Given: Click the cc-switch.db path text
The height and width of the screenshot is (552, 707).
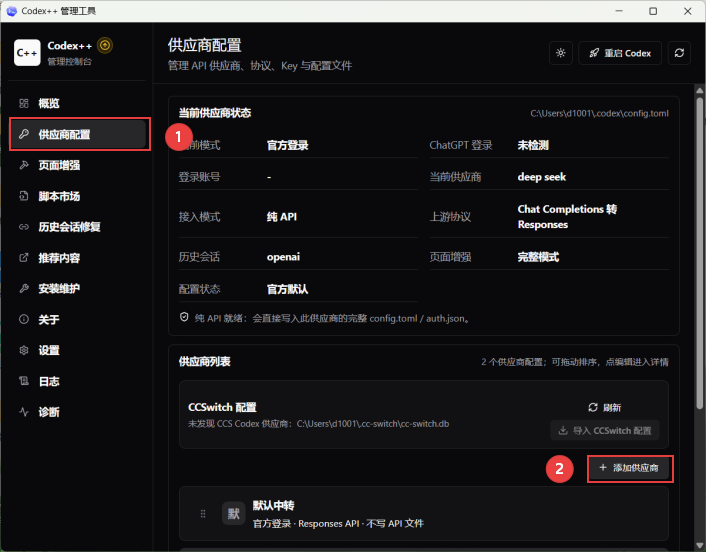Looking at the screenshot, I should (373, 424).
